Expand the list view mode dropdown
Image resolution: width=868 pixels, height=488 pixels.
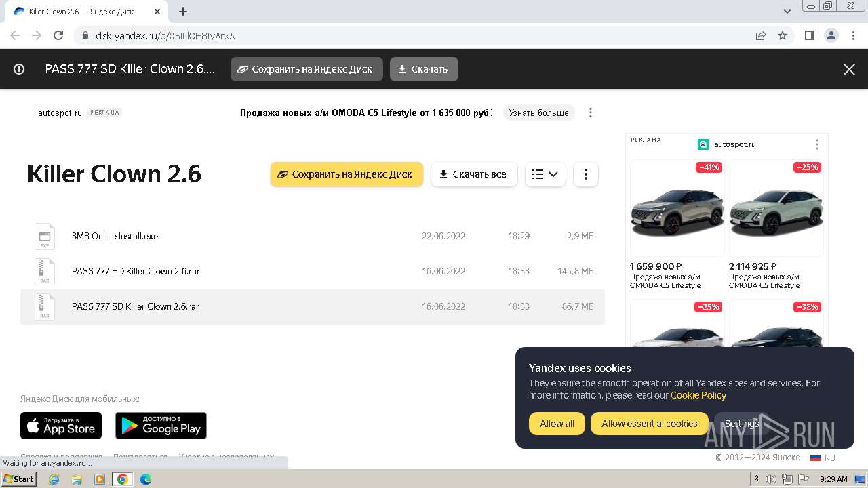(x=545, y=174)
